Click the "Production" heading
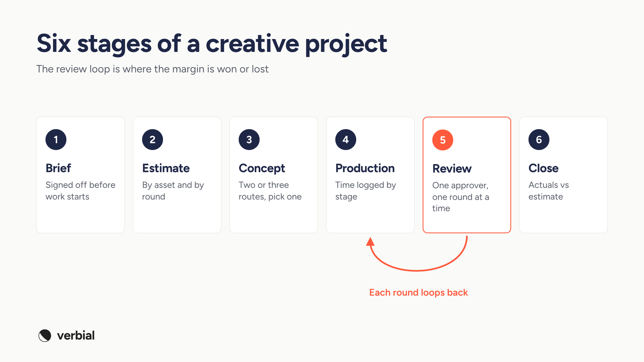 point(365,168)
